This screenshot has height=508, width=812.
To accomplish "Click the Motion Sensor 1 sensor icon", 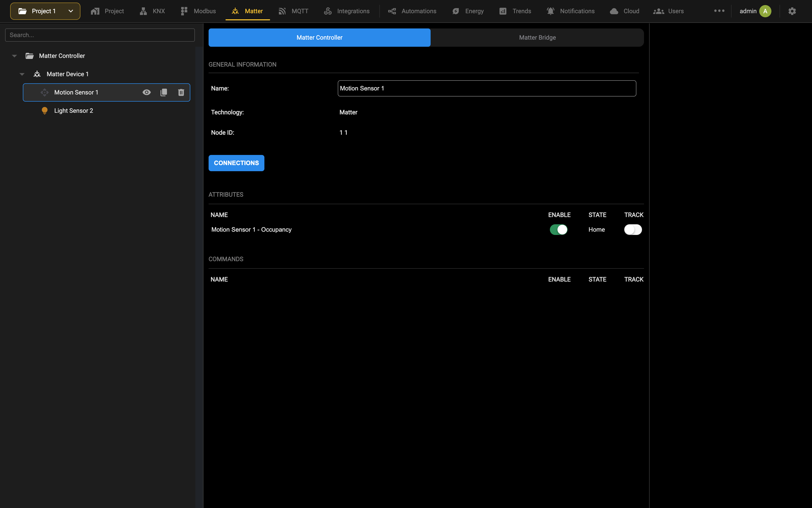I will (x=45, y=92).
